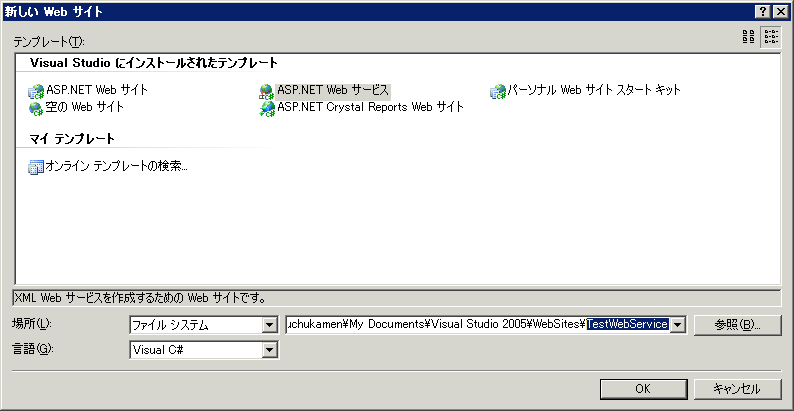Confirm with the OK button
The height and width of the screenshot is (411, 794).
pos(643,389)
